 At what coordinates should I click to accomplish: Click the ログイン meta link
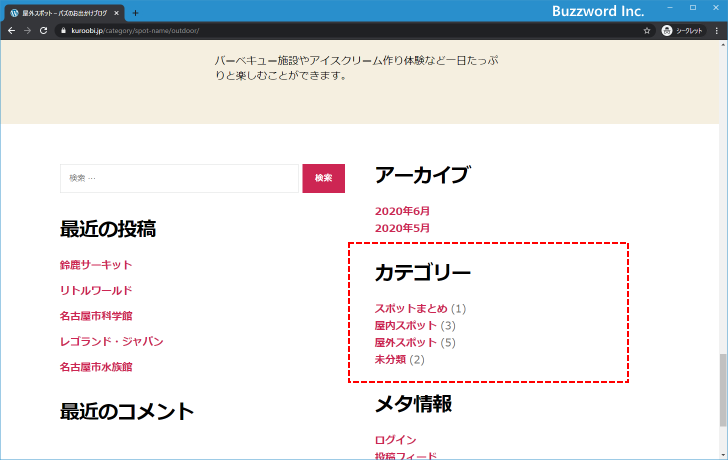[x=396, y=440]
